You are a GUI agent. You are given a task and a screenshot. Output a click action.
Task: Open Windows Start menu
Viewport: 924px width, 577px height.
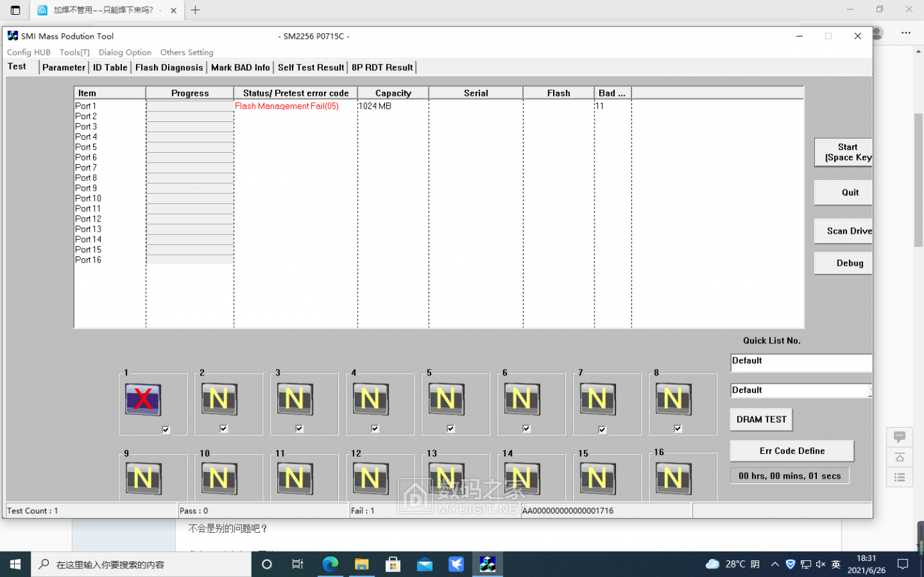pyautogui.click(x=15, y=564)
